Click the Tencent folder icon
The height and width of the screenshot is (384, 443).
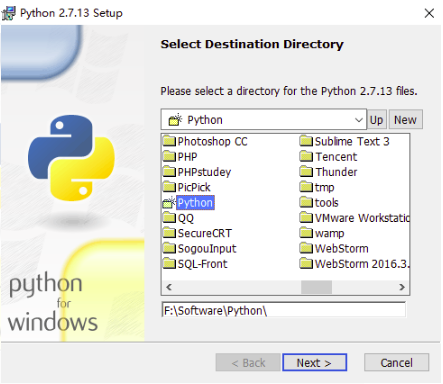pos(306,157)
